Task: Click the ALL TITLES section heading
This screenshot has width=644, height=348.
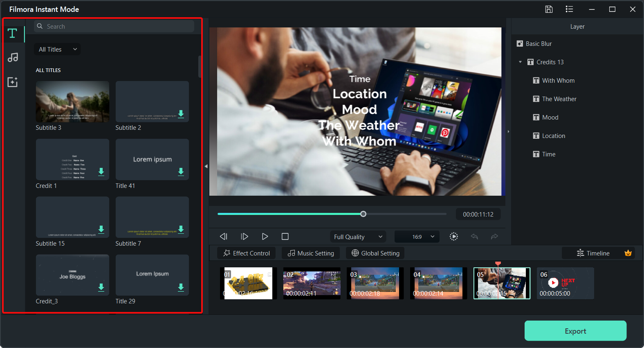Action: tap(48, 70)
